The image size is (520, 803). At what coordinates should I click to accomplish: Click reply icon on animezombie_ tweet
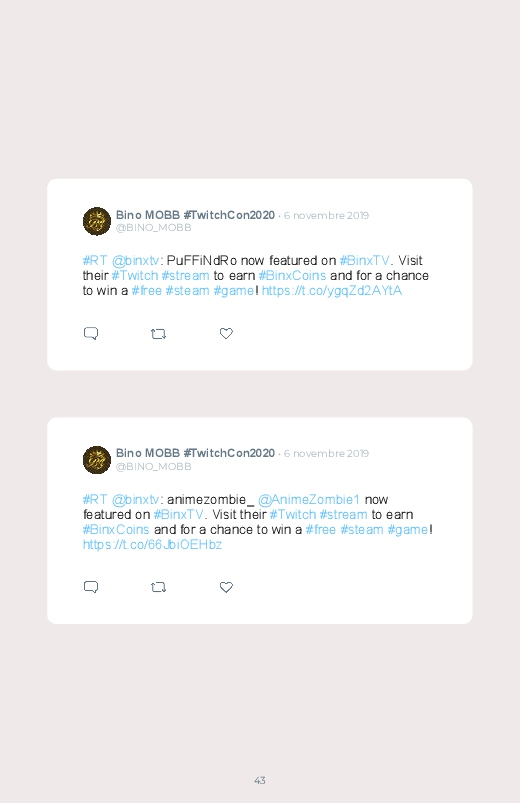tap(91, 587)
